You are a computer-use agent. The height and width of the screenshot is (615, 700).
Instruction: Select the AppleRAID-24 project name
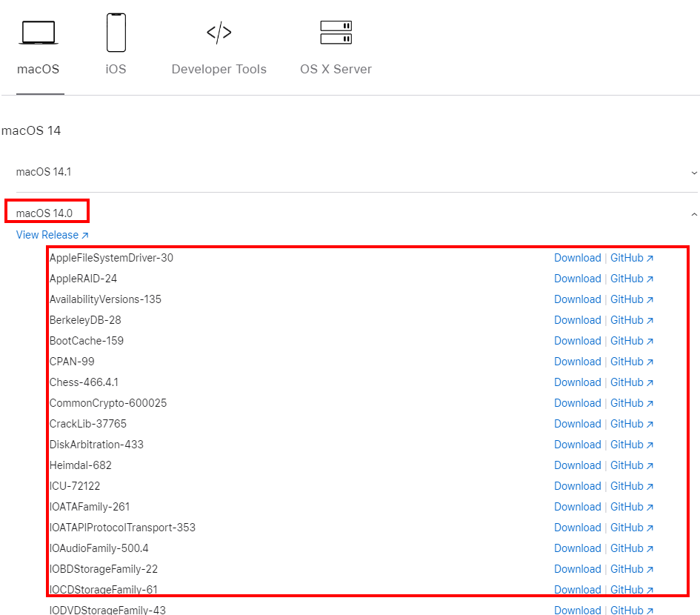click(83, 279)
